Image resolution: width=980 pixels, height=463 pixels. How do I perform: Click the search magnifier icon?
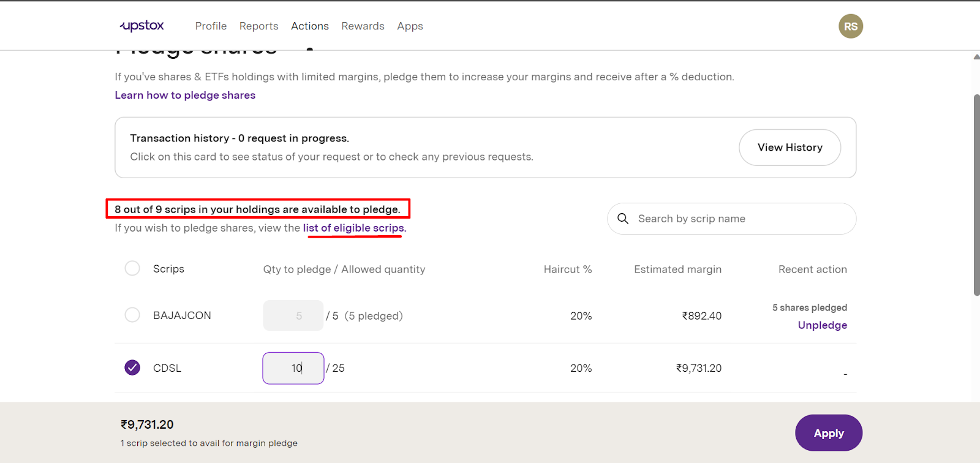623,219
